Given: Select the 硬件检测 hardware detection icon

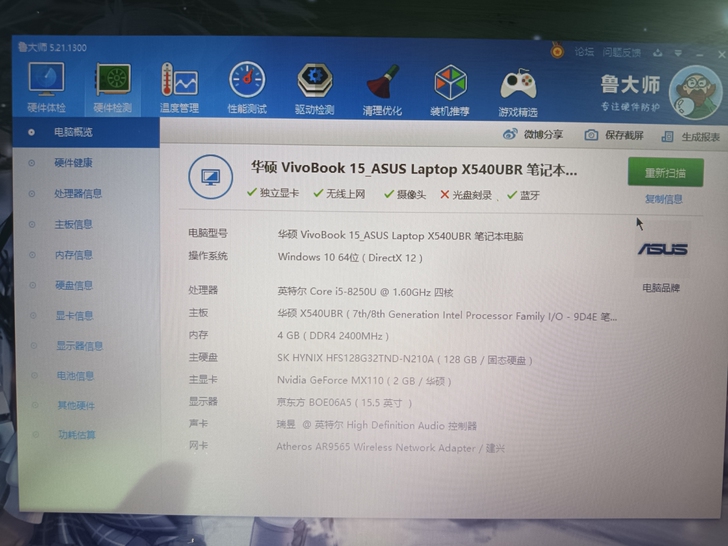Looking at the screenshot, I should (113, 88).
